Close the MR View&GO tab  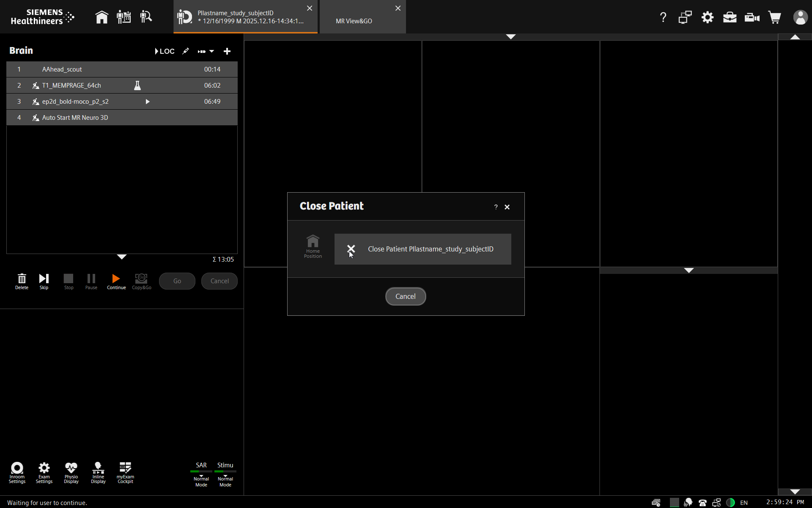pyautogui.click(x=398, y=8)
